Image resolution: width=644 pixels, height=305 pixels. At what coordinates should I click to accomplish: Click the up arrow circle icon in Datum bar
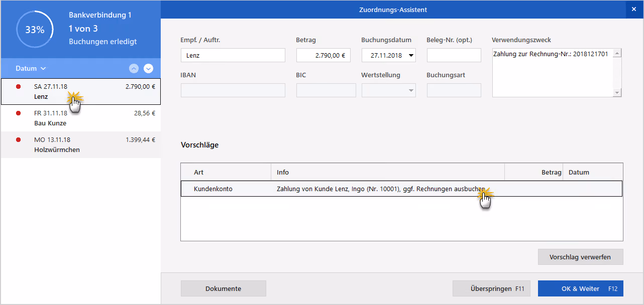pyautogui.click(x=134, y=68)
